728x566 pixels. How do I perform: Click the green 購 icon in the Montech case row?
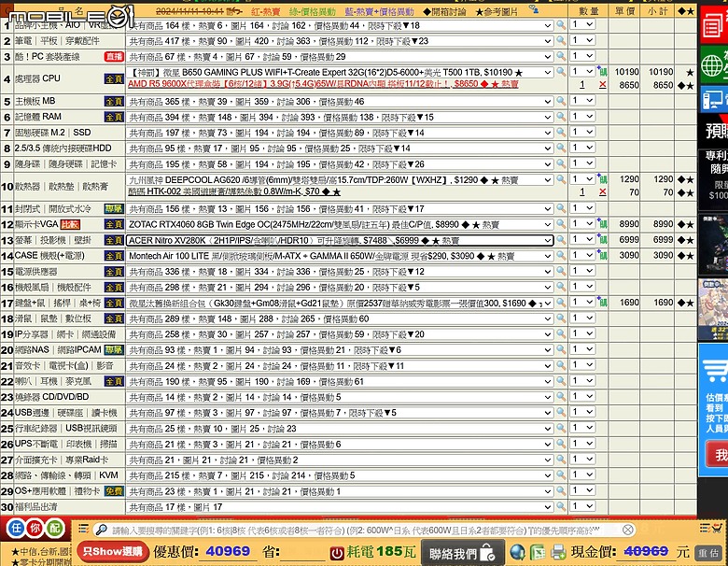[x=602, y=255]
